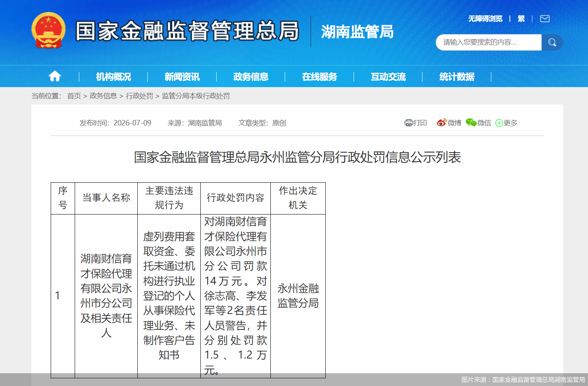
Task: Open 新闻资讯 menu
Action: [182, 77]
